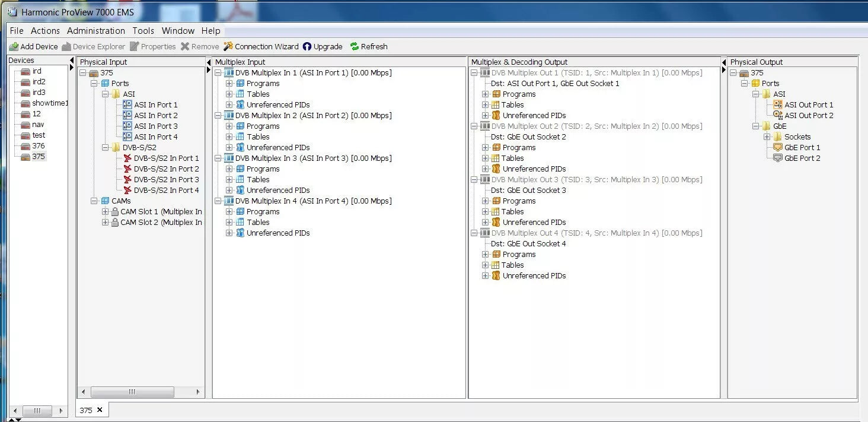Click the CAM Slot 2 lock icon

pyautogui.click(x=114, y=222)
